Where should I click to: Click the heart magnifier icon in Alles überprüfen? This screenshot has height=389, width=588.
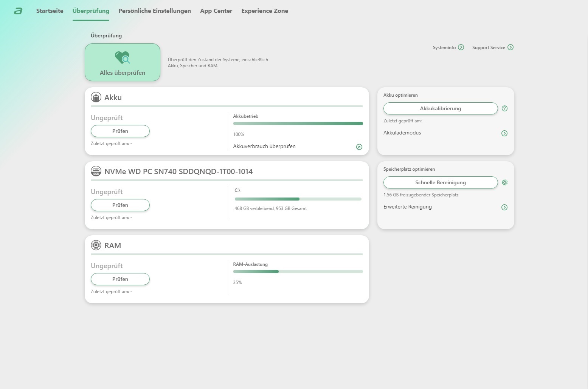122,58
